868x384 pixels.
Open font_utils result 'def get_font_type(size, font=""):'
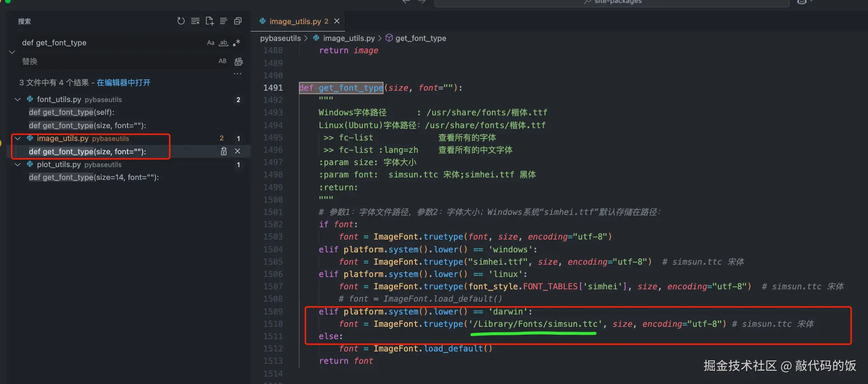click(87, 126)
